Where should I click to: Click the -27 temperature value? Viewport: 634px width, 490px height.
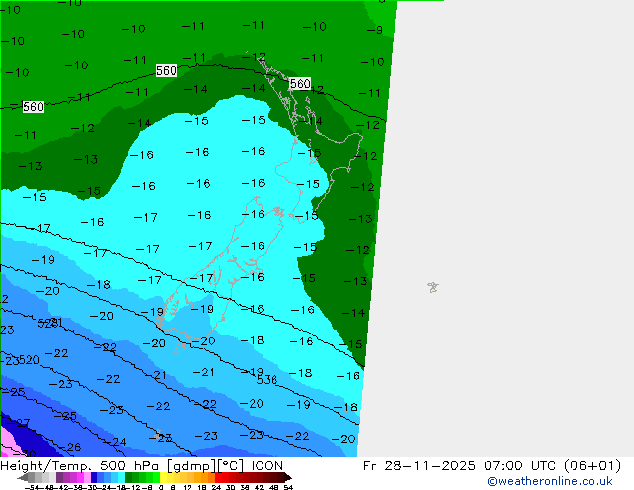pos(18,423)
